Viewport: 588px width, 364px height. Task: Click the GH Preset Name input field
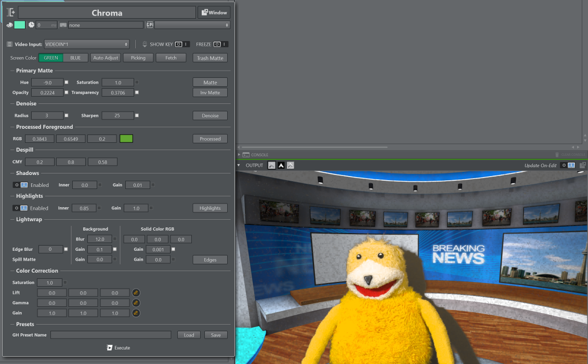tap(111, 335)
